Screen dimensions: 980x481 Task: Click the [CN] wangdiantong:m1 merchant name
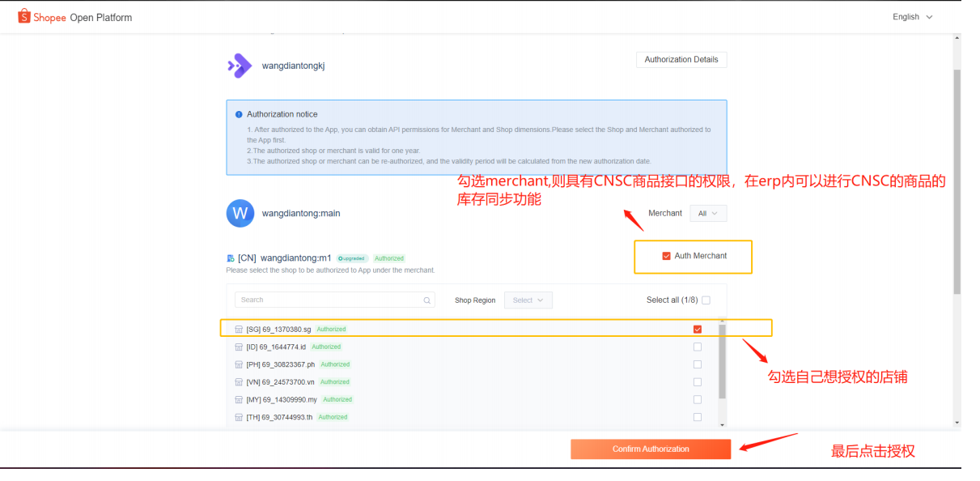coord(285,258)
